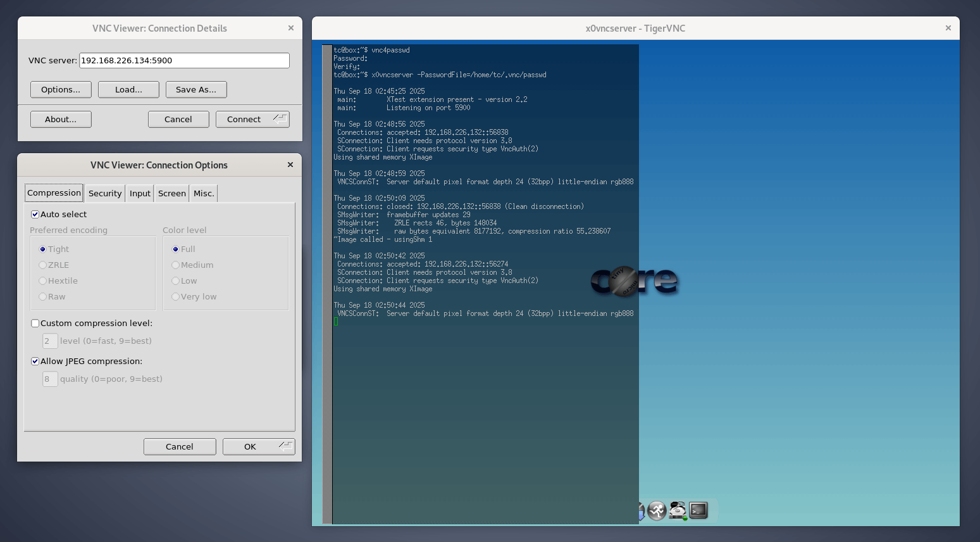
Task: Disable Allow JPEG compression
Action: pos(35,362)
